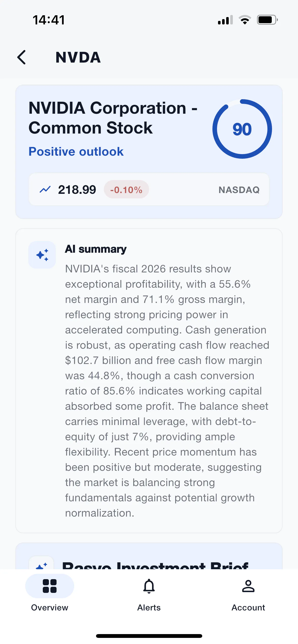Tap the -0.10% change badge
The image size is (298, 644).
[x=126, y=189]
